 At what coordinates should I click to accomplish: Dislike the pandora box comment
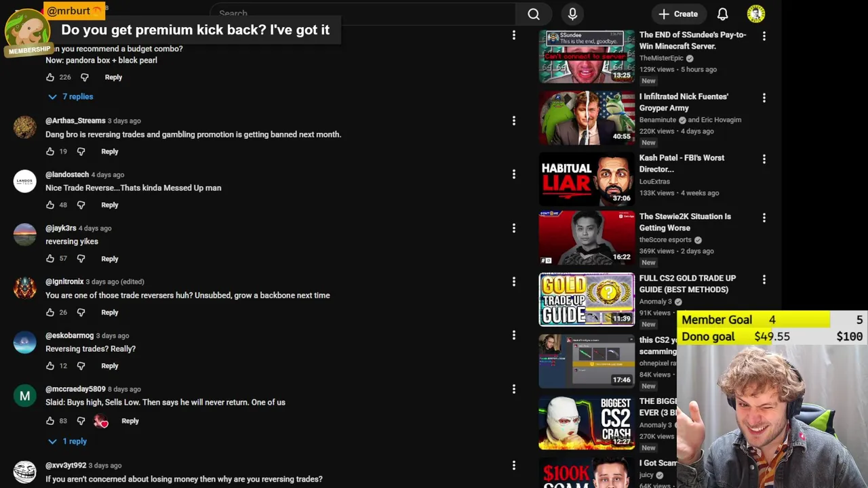coord(85,77)
